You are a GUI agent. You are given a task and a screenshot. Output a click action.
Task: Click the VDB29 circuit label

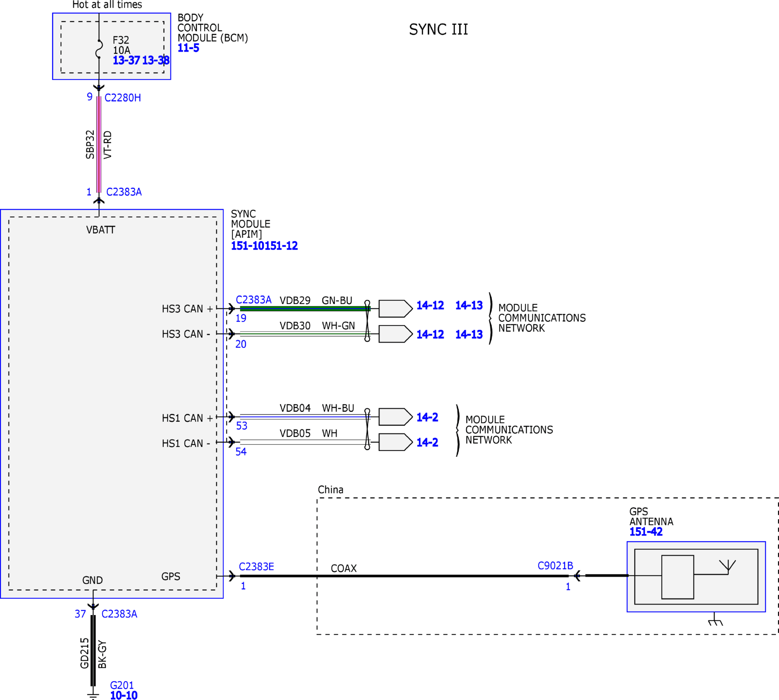pyautogui.click(x=295, y=301)
